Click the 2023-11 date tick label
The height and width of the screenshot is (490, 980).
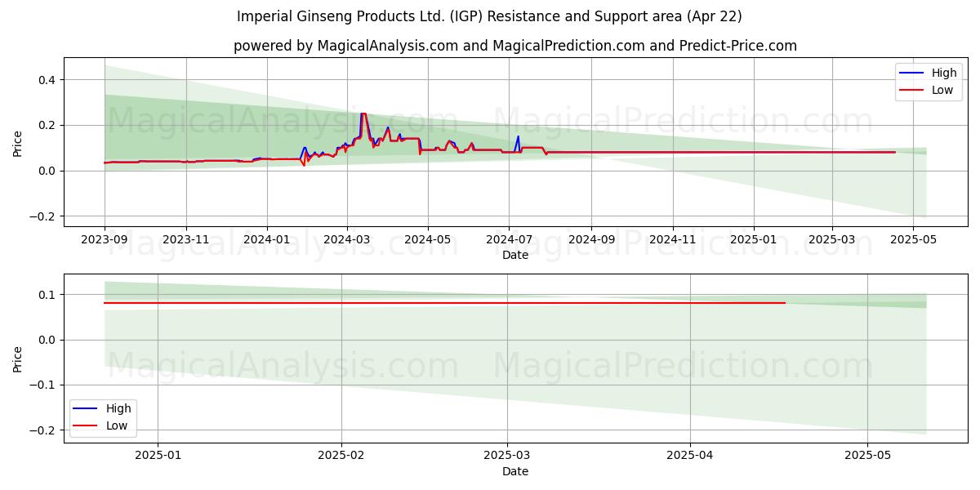186,239
